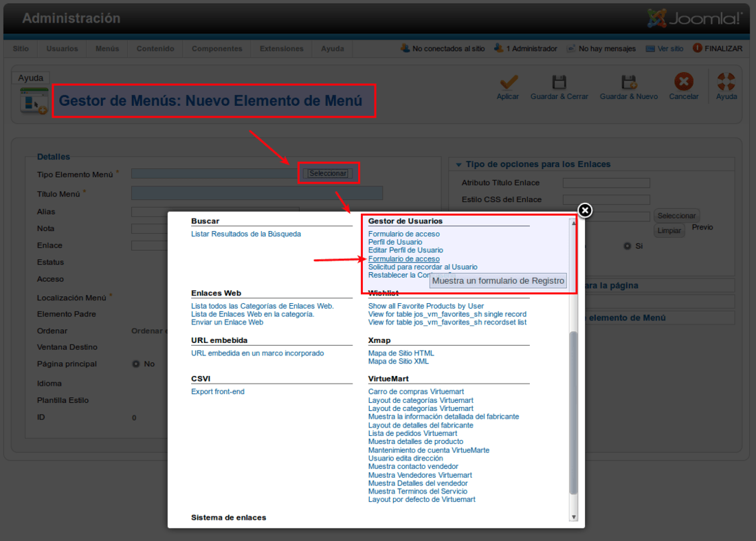Click Muestra contacto vendedor link
This screenshot has width=756, height=541.
pyautogui.click(x=413, y=467)
